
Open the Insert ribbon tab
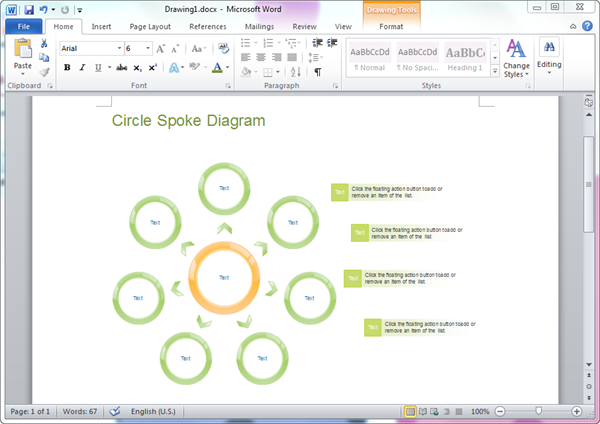[x=101, y=26]
